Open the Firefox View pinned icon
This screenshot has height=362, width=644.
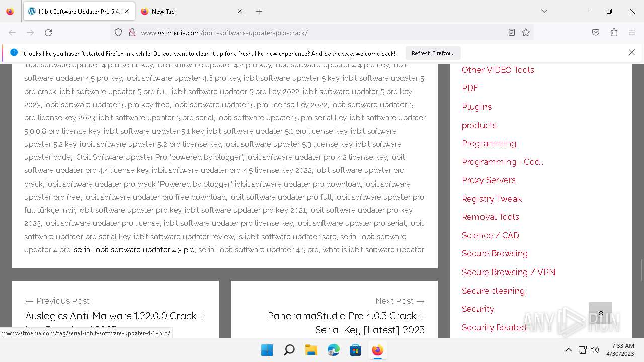[x=10, y=11]
